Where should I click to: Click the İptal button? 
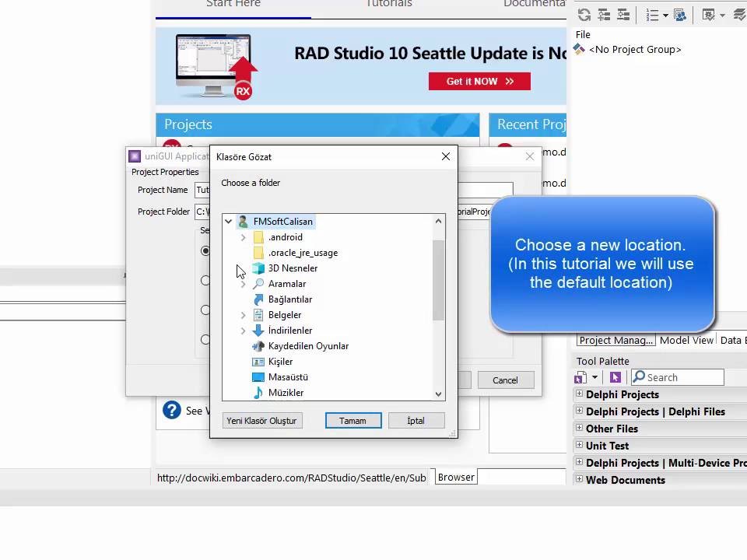(416, 421)
